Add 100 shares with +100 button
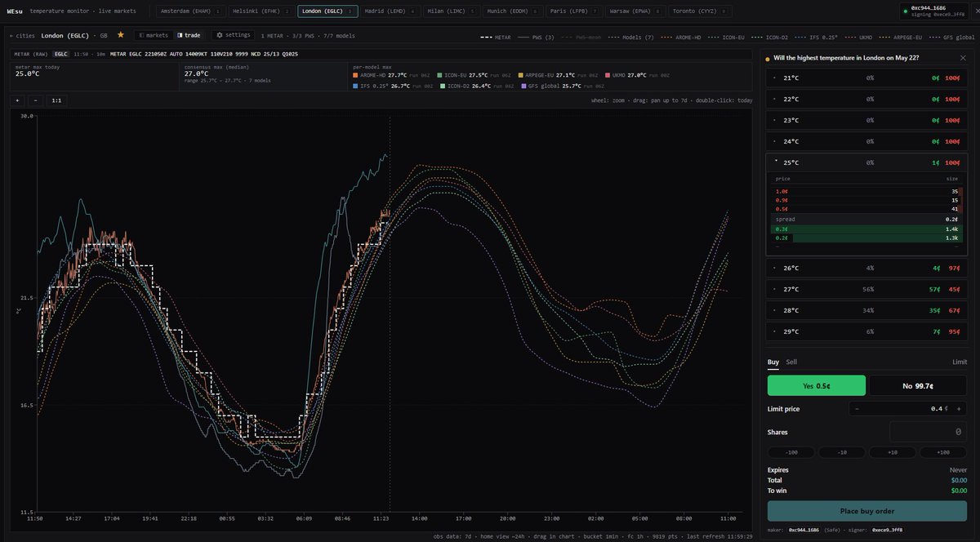980x542 pixels. 943,452
